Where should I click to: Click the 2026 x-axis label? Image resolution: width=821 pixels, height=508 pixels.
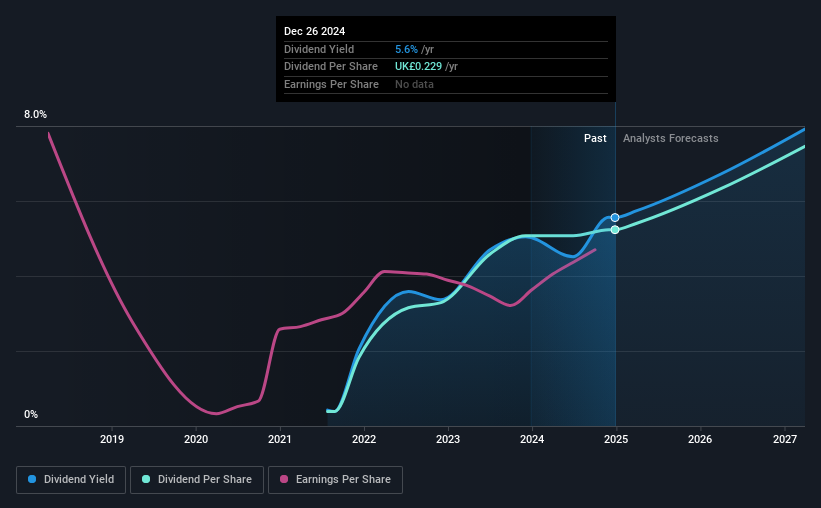pos(700,439)
